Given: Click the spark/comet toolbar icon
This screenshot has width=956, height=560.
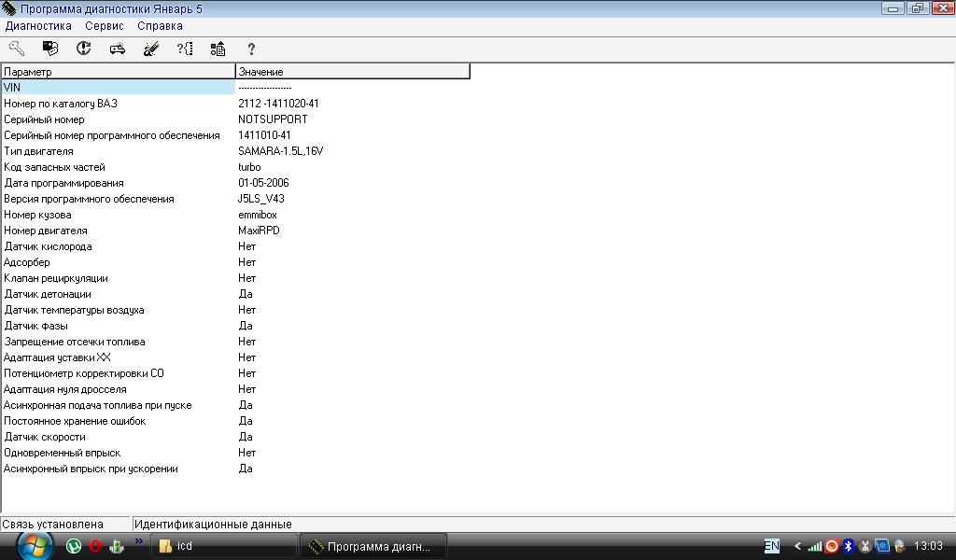Looking at the screenshot, I should [x=151, y=49].
